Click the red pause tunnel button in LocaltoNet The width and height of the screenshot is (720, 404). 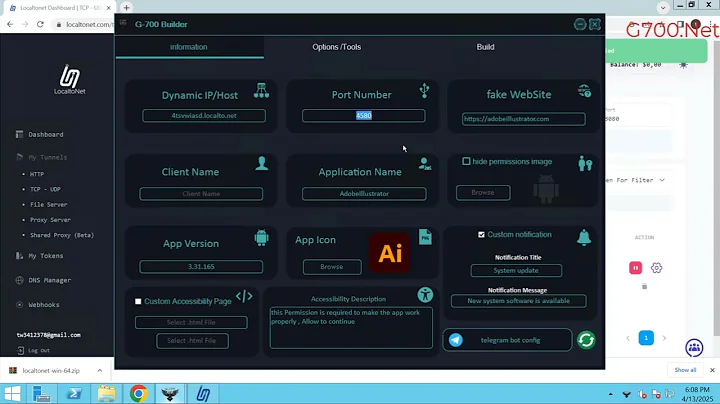(636, 268)
